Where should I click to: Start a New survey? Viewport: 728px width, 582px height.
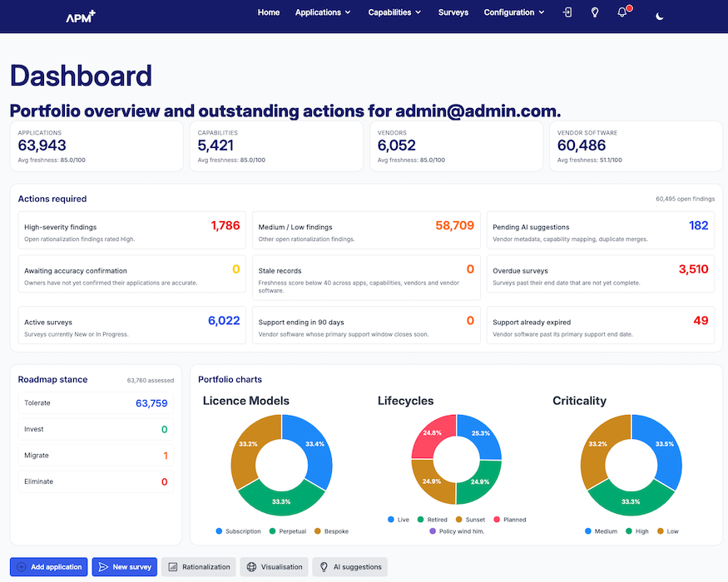click(125, 567)
